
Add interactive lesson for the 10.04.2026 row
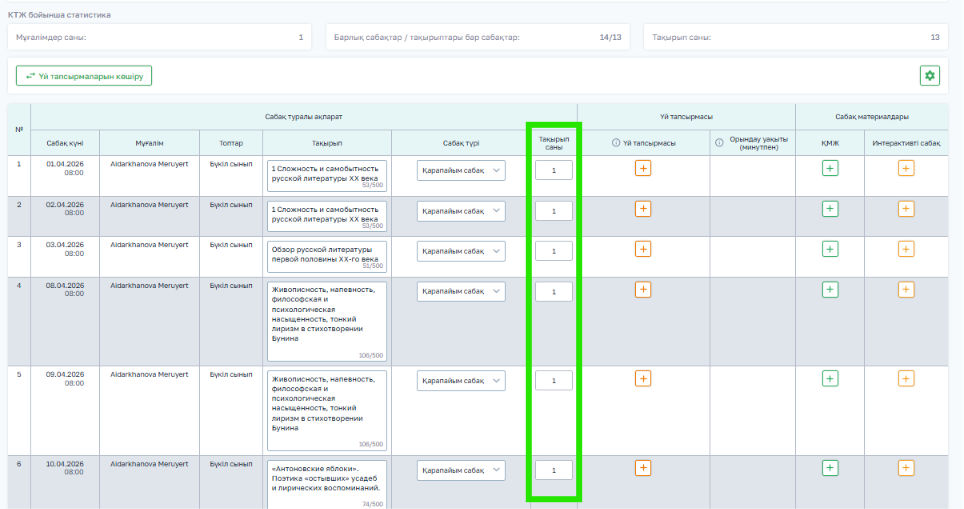pyautogui.click(x=906, y=468)
